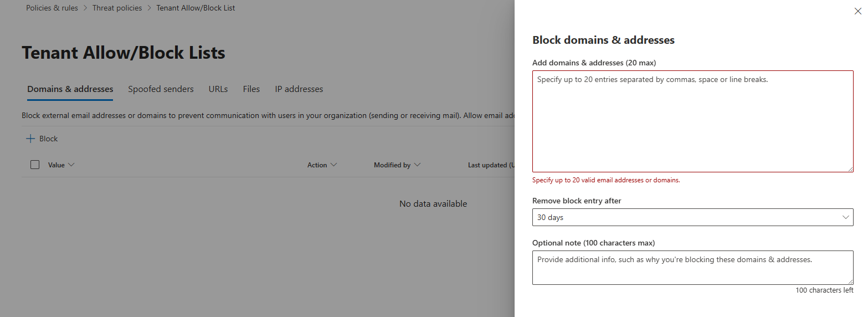Screen dimensions: 868x317
Task: Toggle the select-all checkbox in table header
Action: (35, 165)
